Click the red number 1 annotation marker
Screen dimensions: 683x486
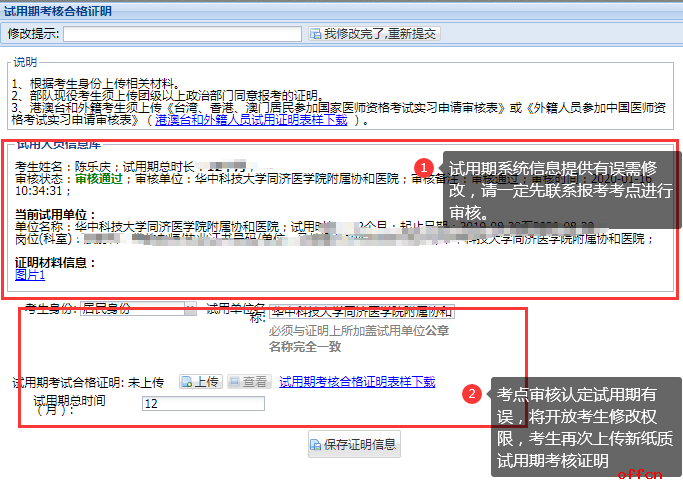tap(424, 167)
